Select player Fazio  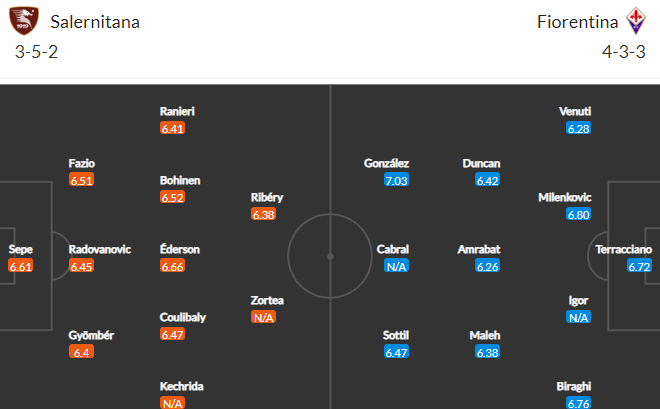(x=82, y=163)
